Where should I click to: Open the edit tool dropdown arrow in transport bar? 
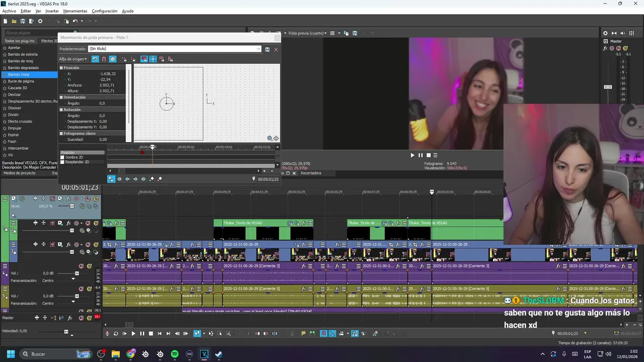[x=204, y=333]
